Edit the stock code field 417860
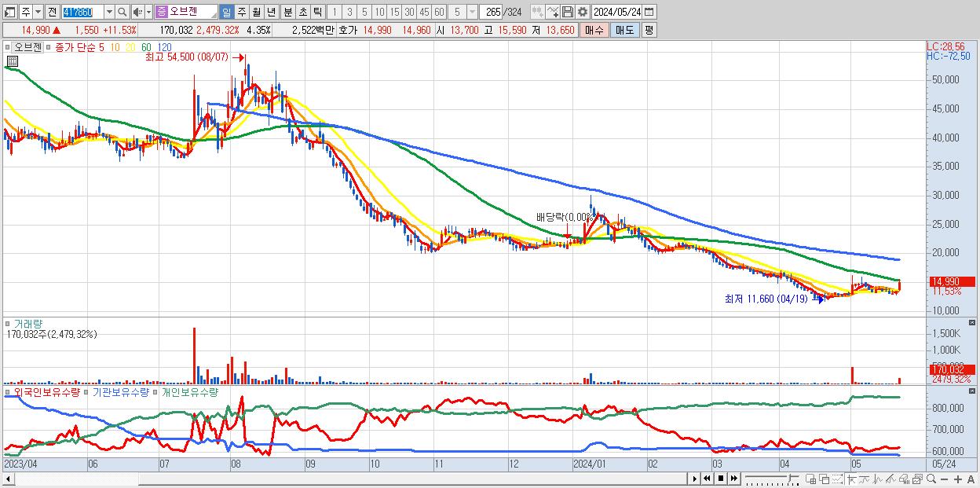Image resolution: width=980 pixels, height=488 pixels. pos(82,12)
